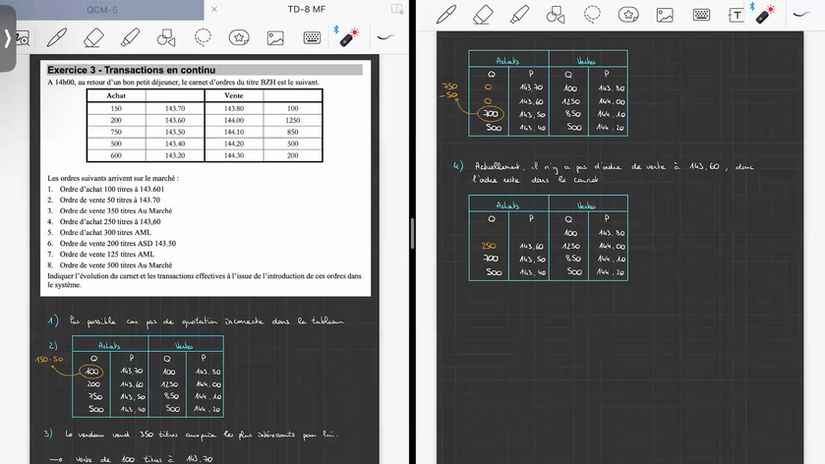Click the printed cell "144.30"

(234, 156)
